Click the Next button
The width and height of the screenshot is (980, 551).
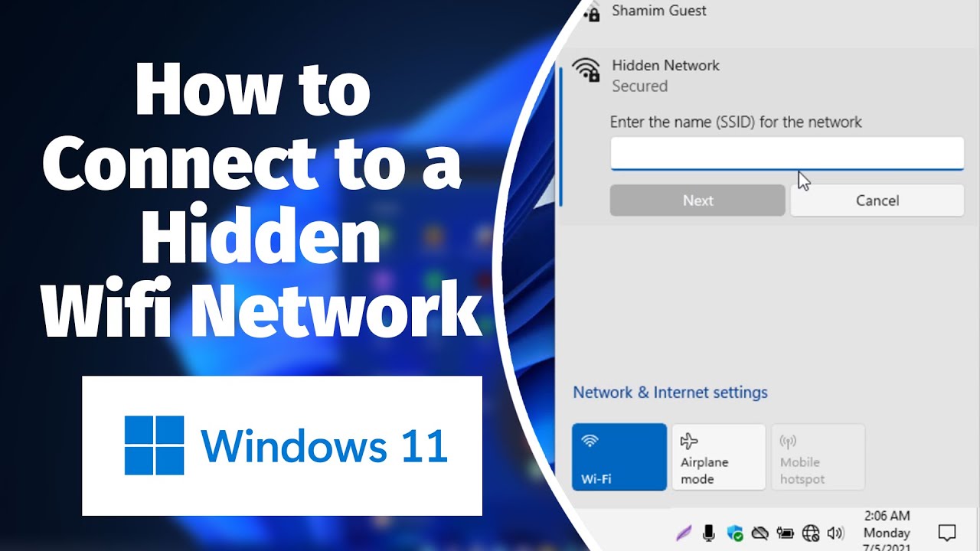697,201
